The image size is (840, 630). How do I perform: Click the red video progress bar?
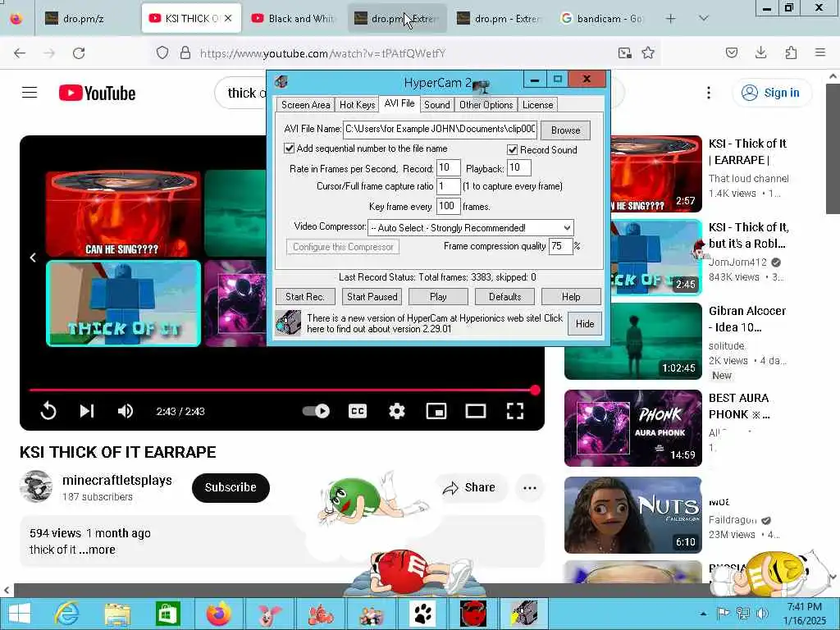tap(283, 390)
